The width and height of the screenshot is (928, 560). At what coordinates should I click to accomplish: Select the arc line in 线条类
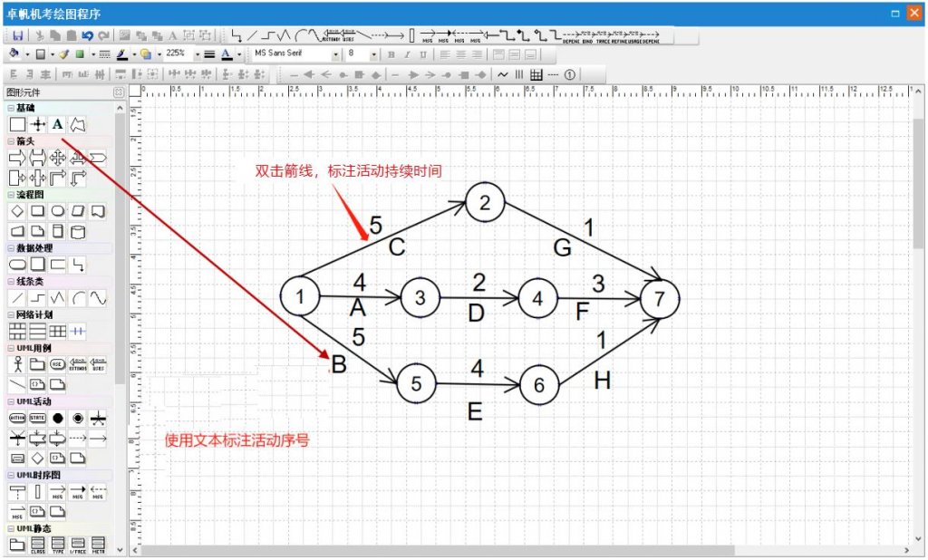coord(78,298)
